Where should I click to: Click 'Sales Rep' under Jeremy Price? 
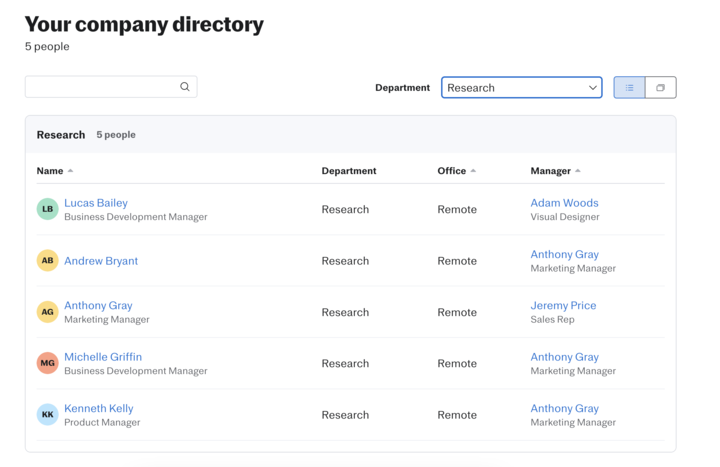pos(552,320)
